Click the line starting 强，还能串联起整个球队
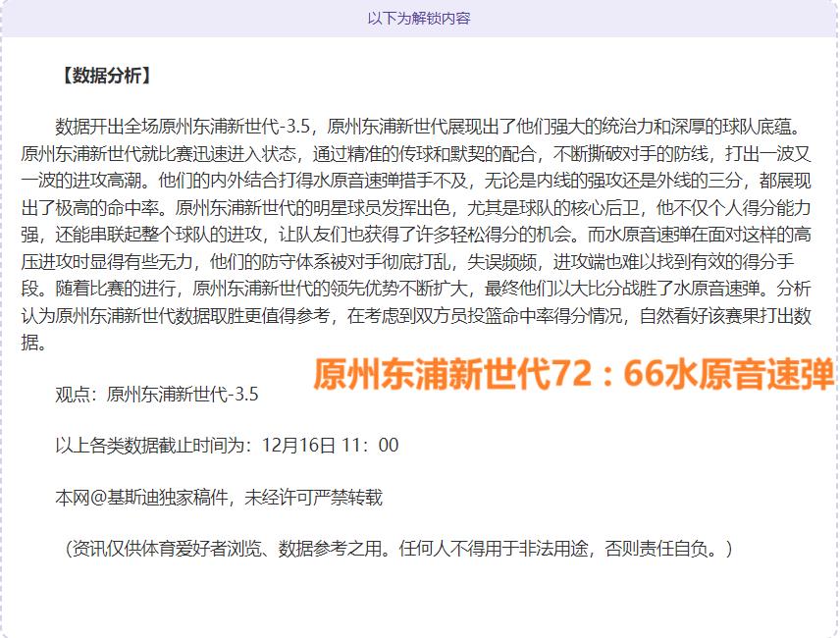Screen dimensions: 840x638 point(416,234)
